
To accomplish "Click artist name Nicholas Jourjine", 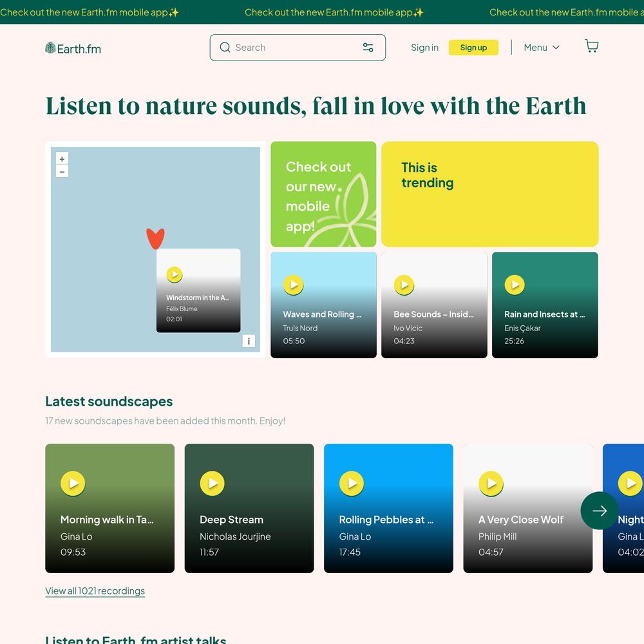I will coord(235,536).
